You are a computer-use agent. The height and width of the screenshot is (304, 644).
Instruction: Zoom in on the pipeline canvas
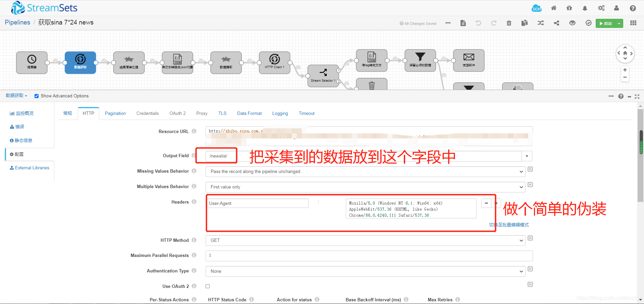tap(625, 70)
